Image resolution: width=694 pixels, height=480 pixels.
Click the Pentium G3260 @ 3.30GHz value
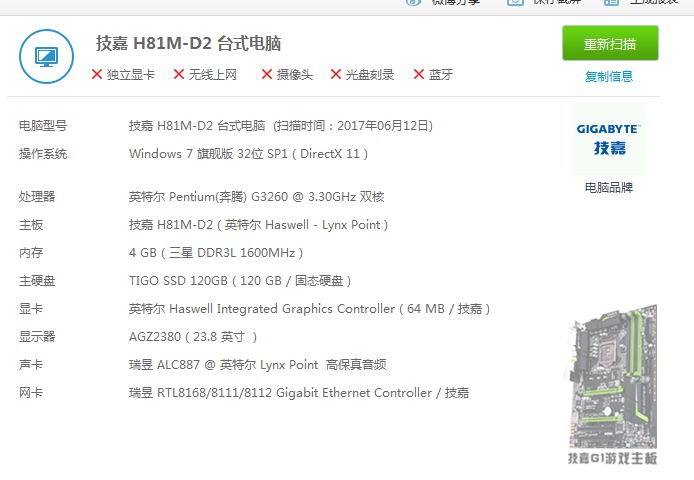(257, 196)
